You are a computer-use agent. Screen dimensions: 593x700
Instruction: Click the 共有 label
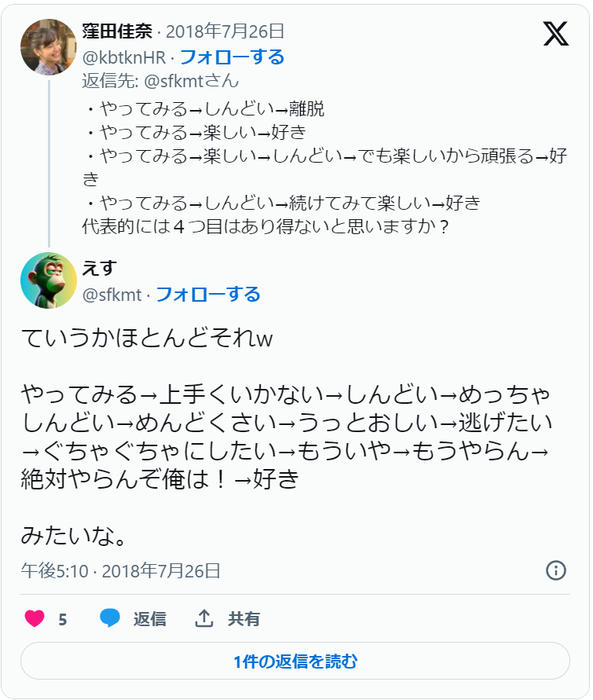click(244, 619)
